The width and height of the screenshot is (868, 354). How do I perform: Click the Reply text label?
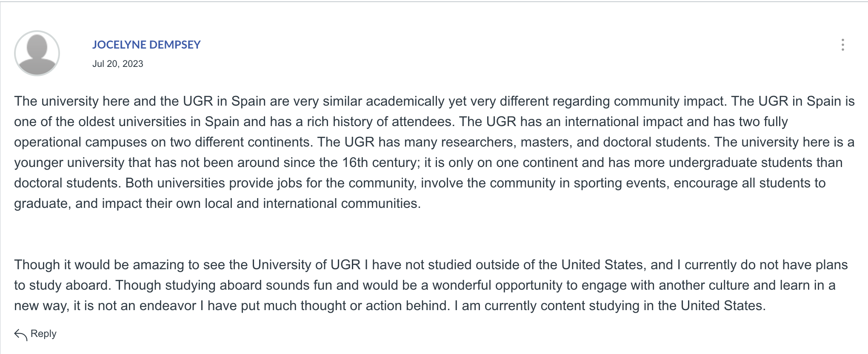click(x=43, y=334)
